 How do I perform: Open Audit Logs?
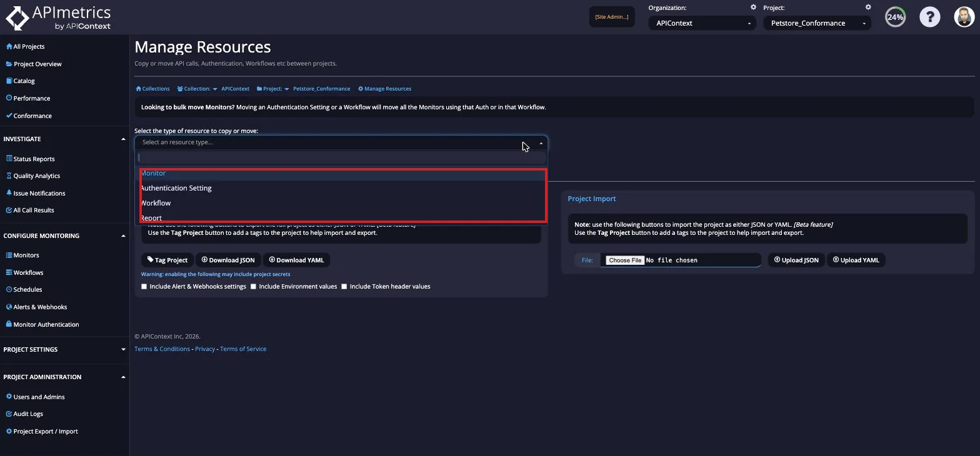click(x=24, y=414)
